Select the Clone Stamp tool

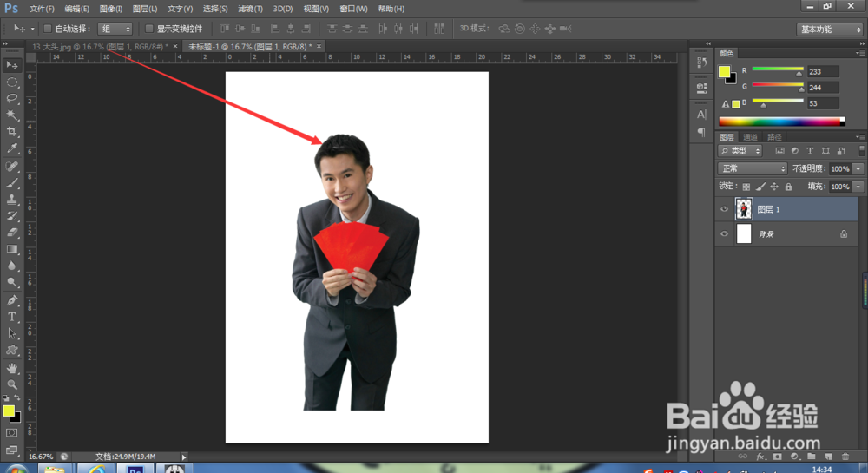11,199
